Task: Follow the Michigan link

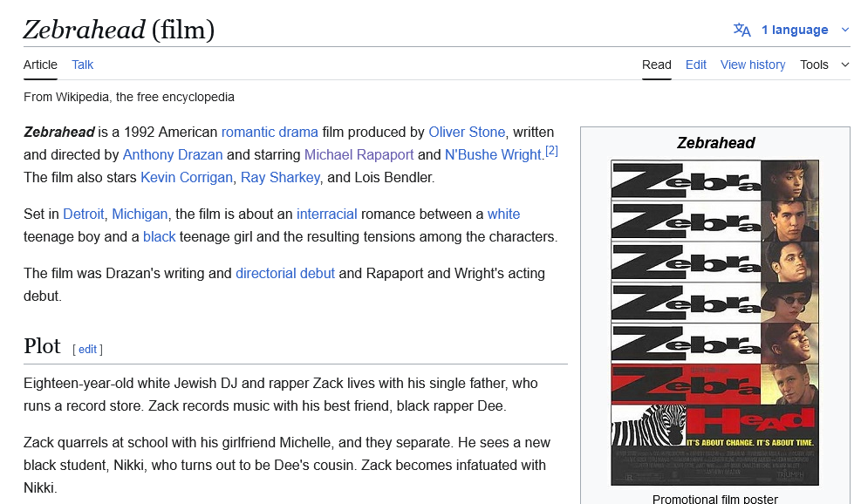Action: click(x=140, y=215)
